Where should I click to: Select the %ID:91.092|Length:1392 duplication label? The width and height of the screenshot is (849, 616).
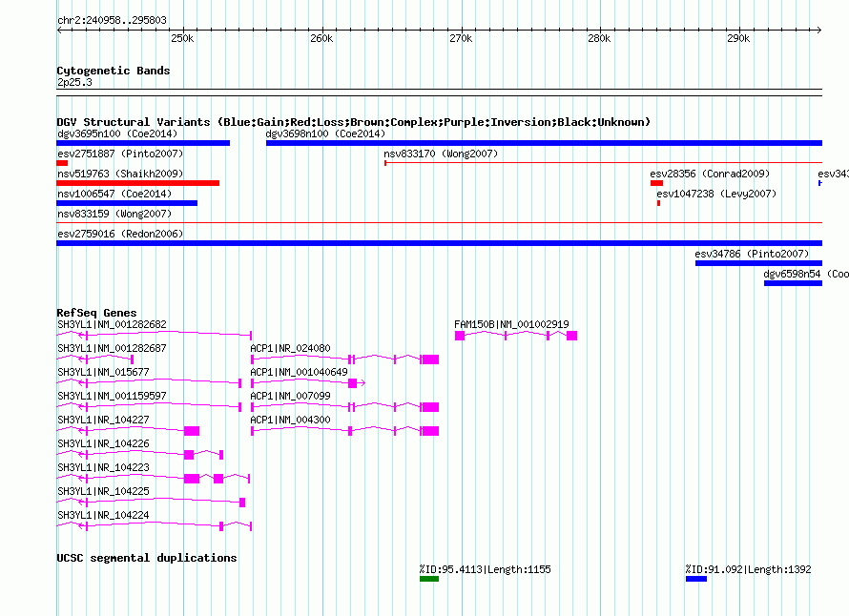tap(748, 569)
